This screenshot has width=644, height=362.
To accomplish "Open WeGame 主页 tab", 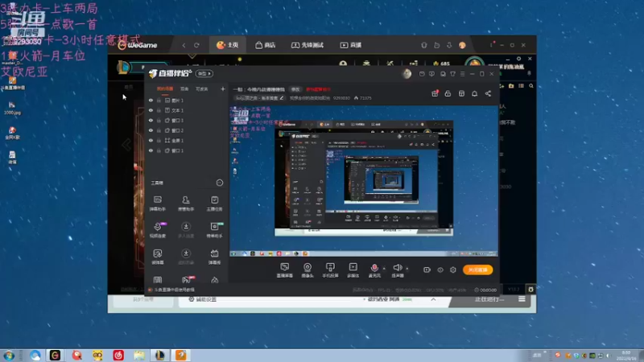I will [228, 45].
